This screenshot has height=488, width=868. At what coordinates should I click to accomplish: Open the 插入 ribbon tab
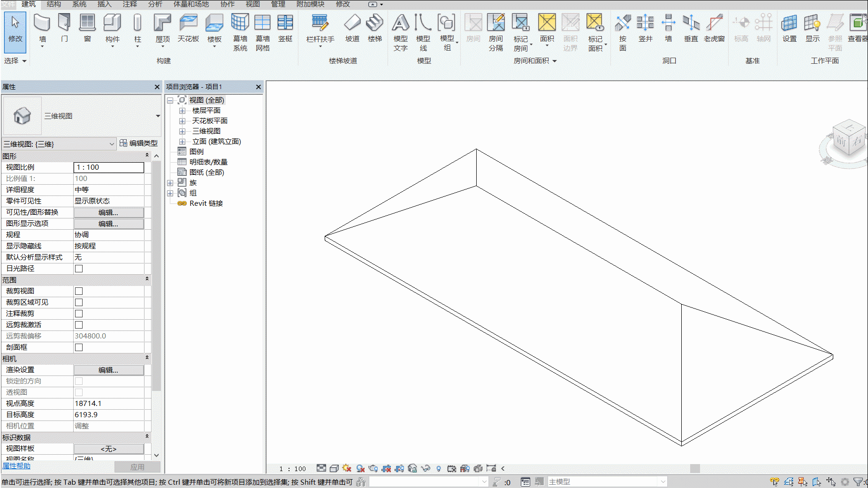pos(104,4)
